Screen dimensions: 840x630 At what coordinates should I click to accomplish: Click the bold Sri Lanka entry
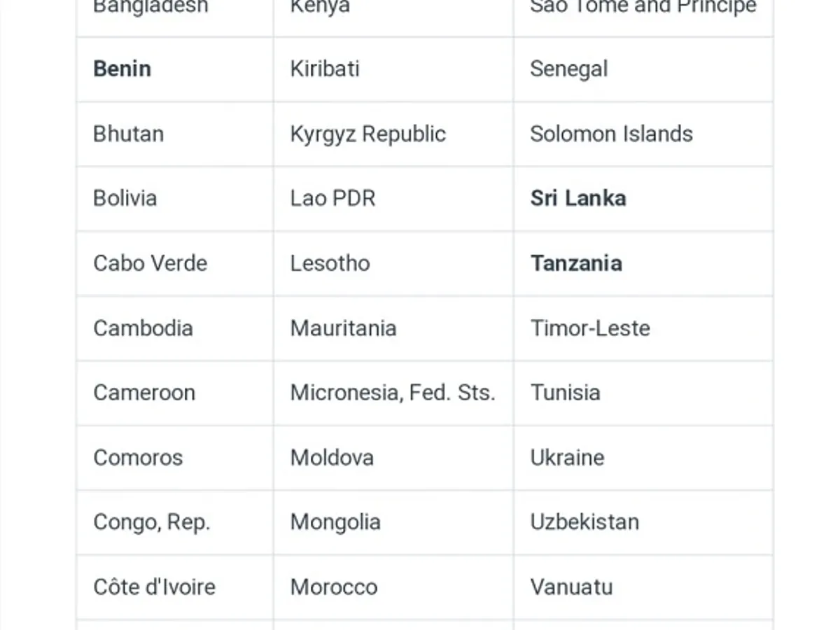coord(577,198)
